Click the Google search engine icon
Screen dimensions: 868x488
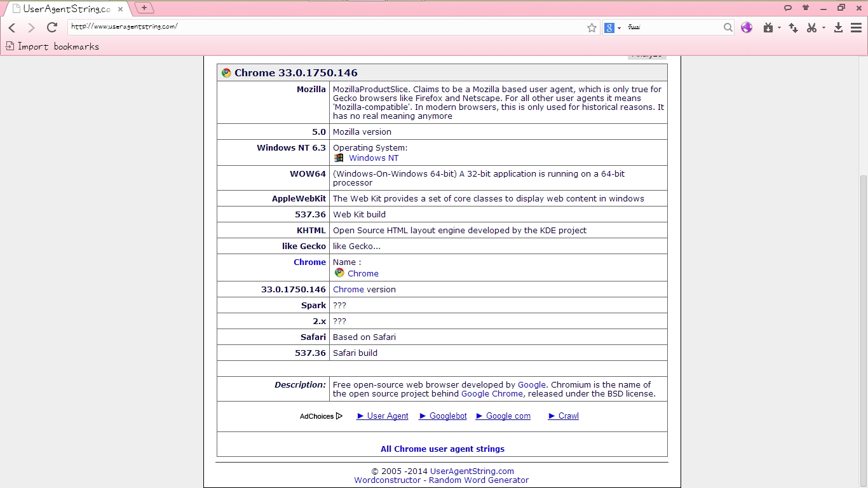(x=609, y=27)
